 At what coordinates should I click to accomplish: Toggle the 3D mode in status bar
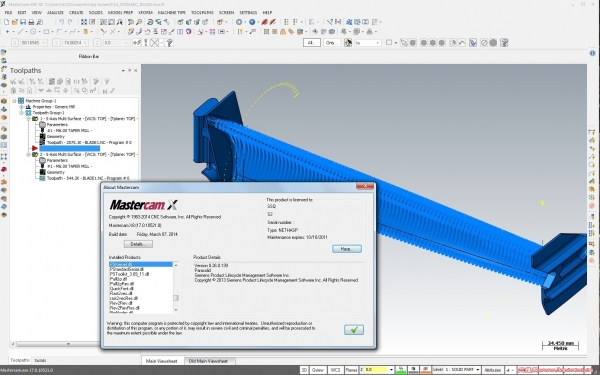click(304, 370)
